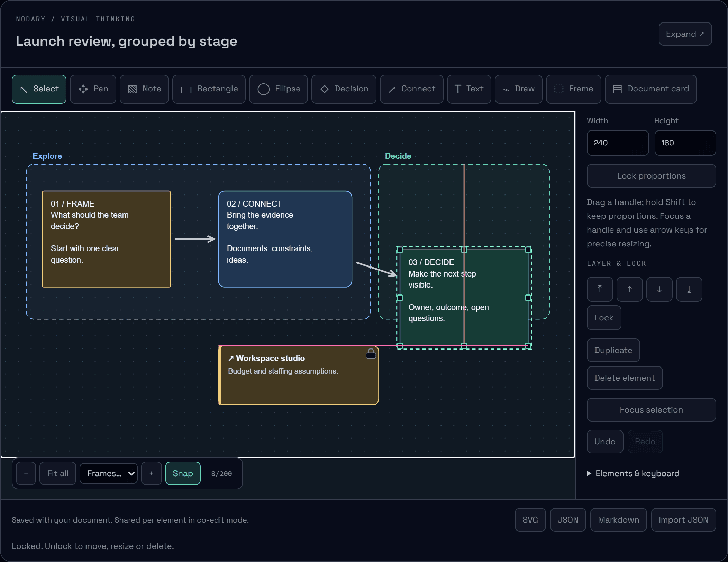This screenshot has width=728, height=562.
Task: Open the Frames dropdown
Action: pyautogui.click(x=109, y=473)
